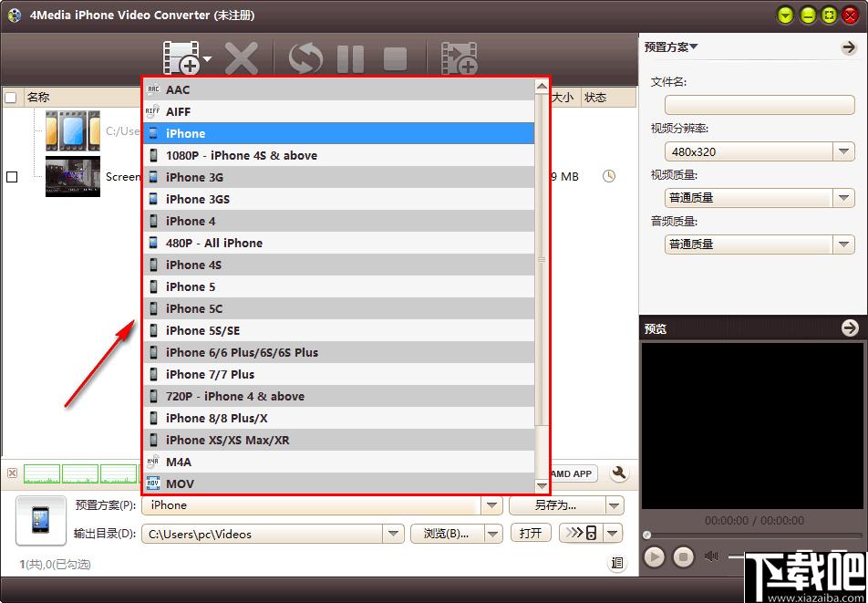
Task: Click the clock status icon of the file
Action: pos(609,176)
